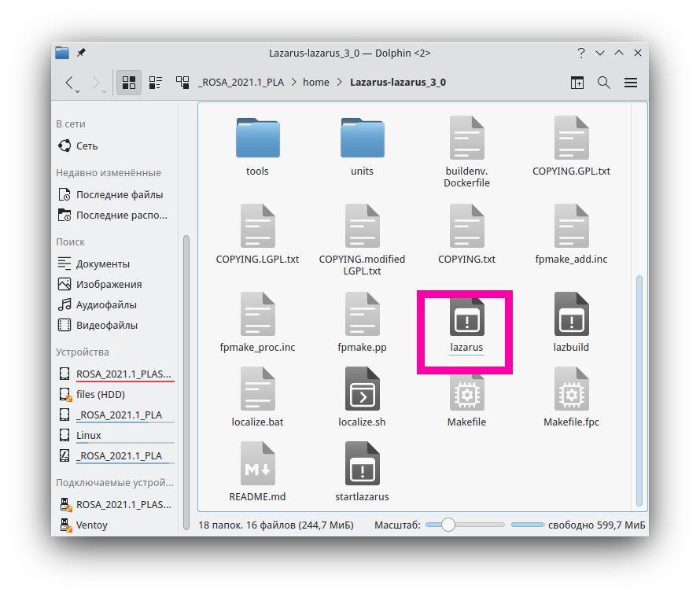Select the lazbuild executable
This screenshot has width=700, height=597.
571,322
